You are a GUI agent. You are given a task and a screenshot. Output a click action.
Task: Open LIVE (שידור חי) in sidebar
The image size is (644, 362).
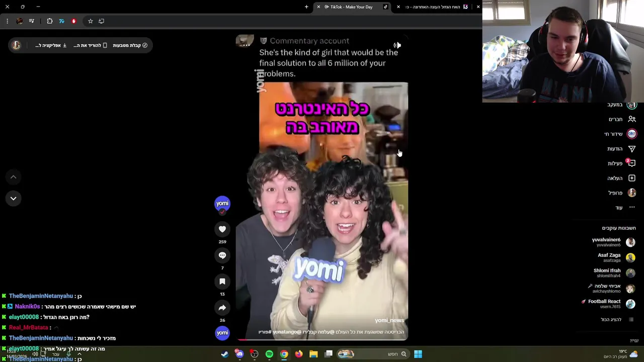click(x=620, y=134)
